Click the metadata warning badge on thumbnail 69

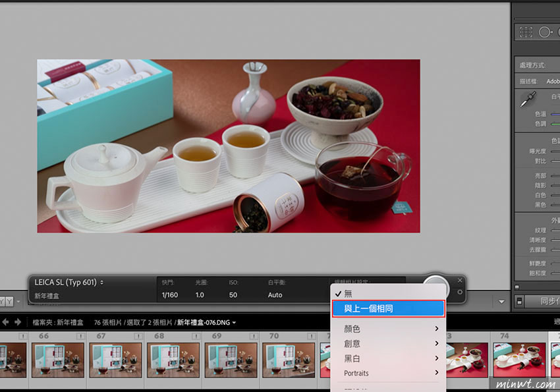[x=254, y=336]
